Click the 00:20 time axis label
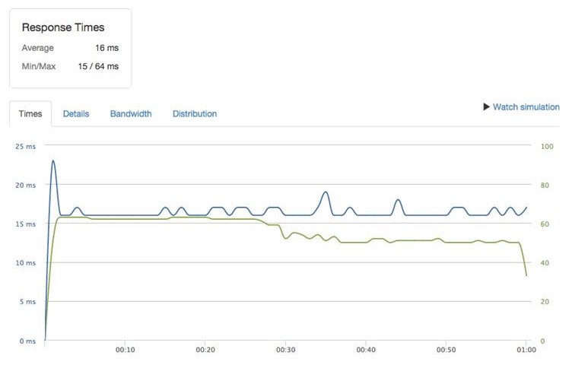 click(x=205, y=350)
